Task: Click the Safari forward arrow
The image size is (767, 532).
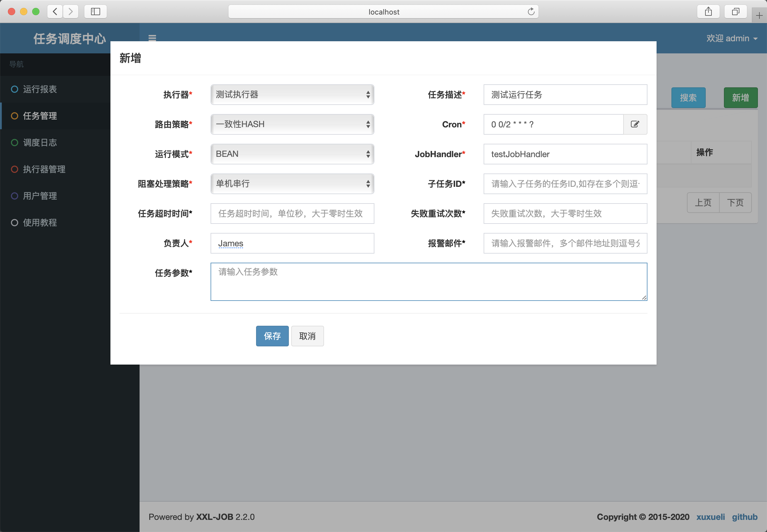Action: [x=71, y=12]
